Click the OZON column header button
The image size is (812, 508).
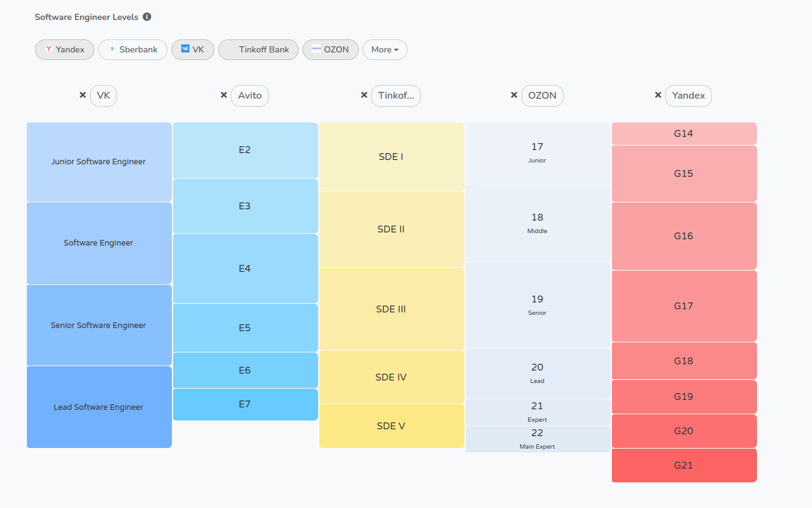[x=543, y=96]
